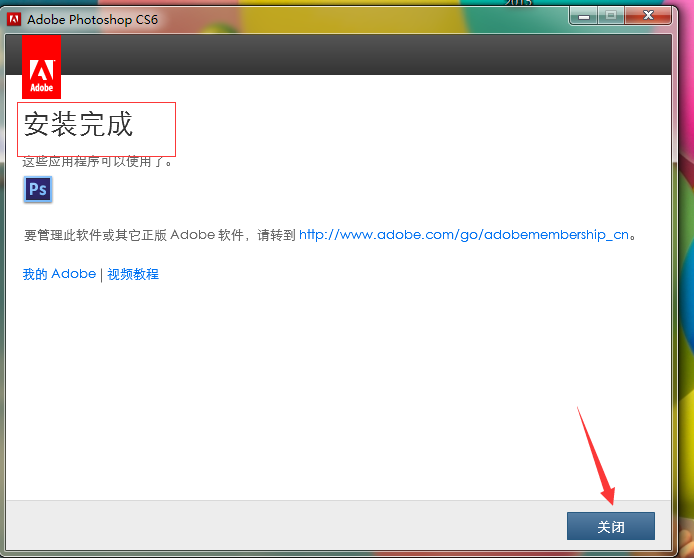Click the disabled maximize button in title bar

[611, 16]
